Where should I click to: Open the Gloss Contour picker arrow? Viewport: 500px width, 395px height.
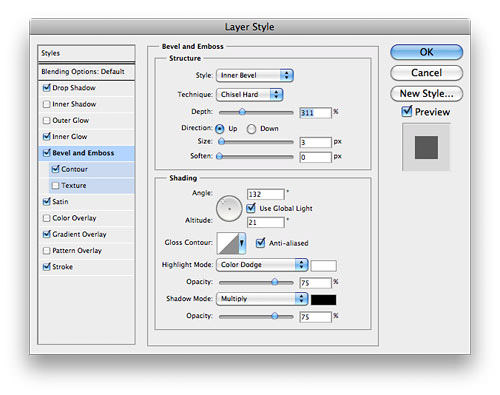click(242, 243)
